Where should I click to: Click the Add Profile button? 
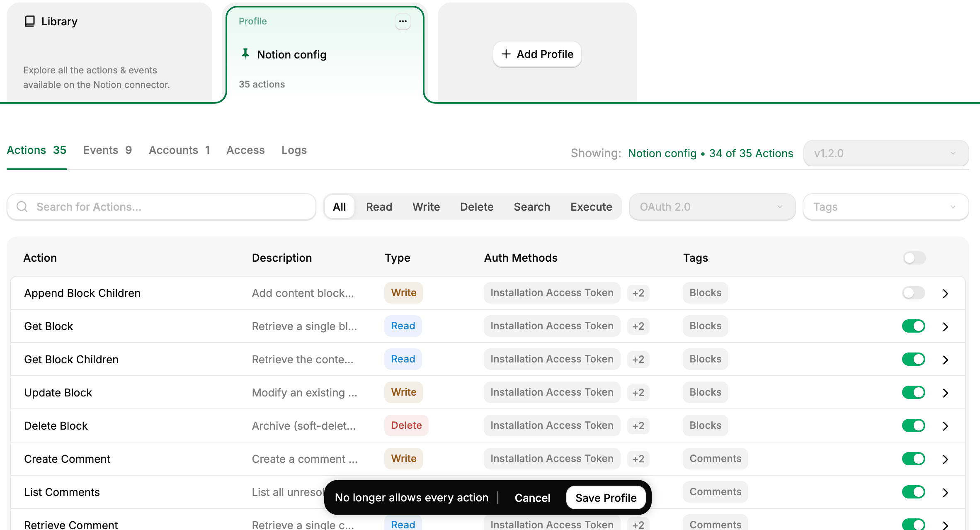point(537,54)
